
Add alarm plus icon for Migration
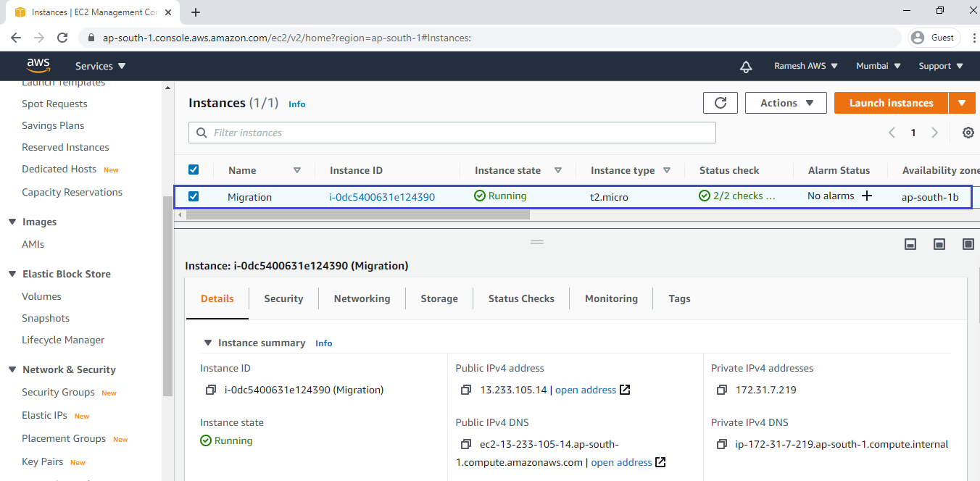point(866,196)
